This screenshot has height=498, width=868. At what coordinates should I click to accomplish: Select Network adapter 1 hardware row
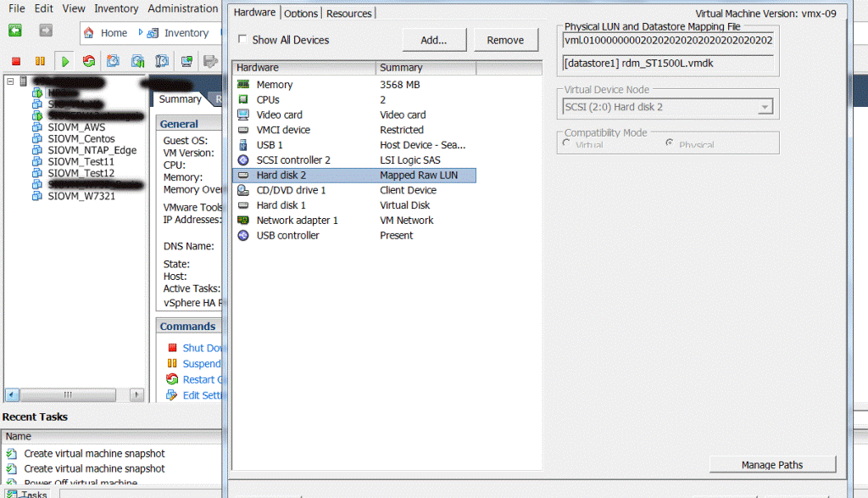353,221
